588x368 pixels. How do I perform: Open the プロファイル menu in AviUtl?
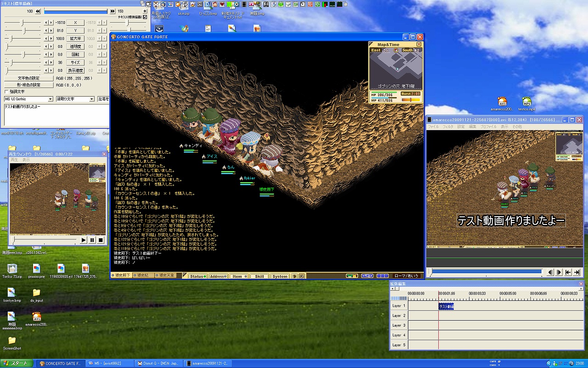pyautogui.click(x=488, y=126)
